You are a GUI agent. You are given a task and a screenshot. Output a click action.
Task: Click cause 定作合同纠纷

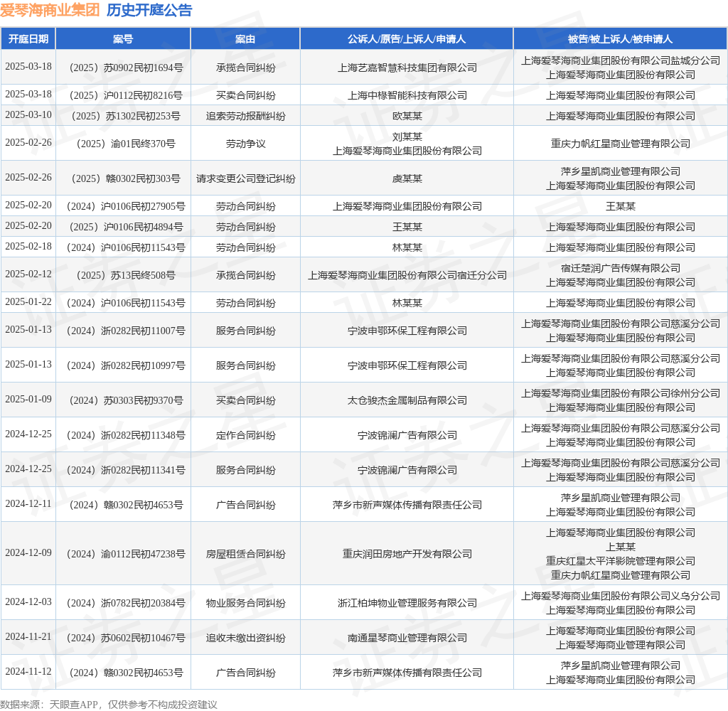pos(245,435)
